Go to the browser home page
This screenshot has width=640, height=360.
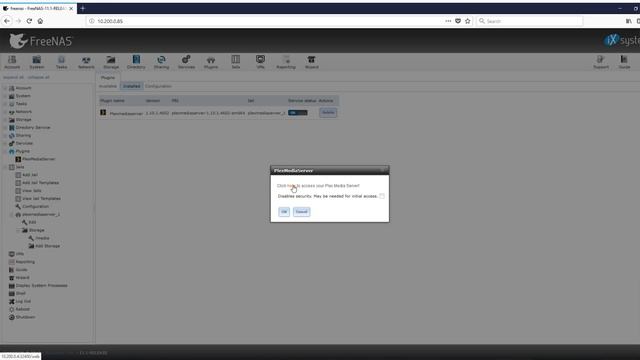pyautogui.click(x=40, y=21)
